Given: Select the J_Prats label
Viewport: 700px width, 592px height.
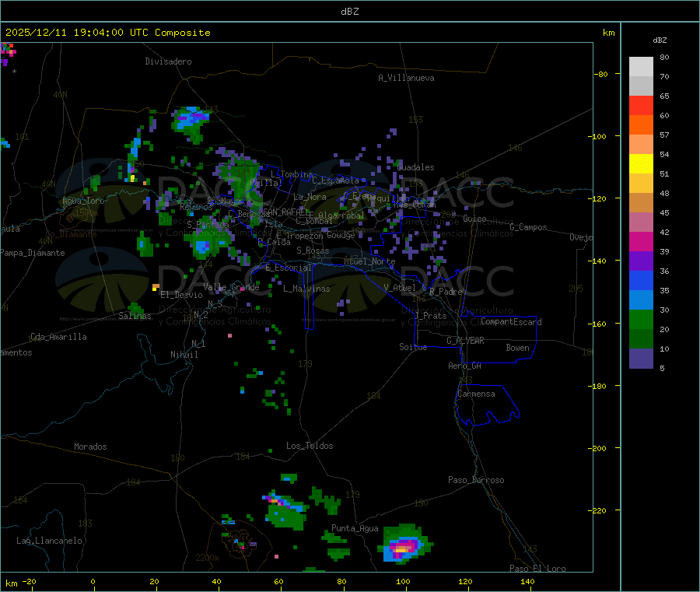Looking at the screenshot, I should click(x=431, y=316).
